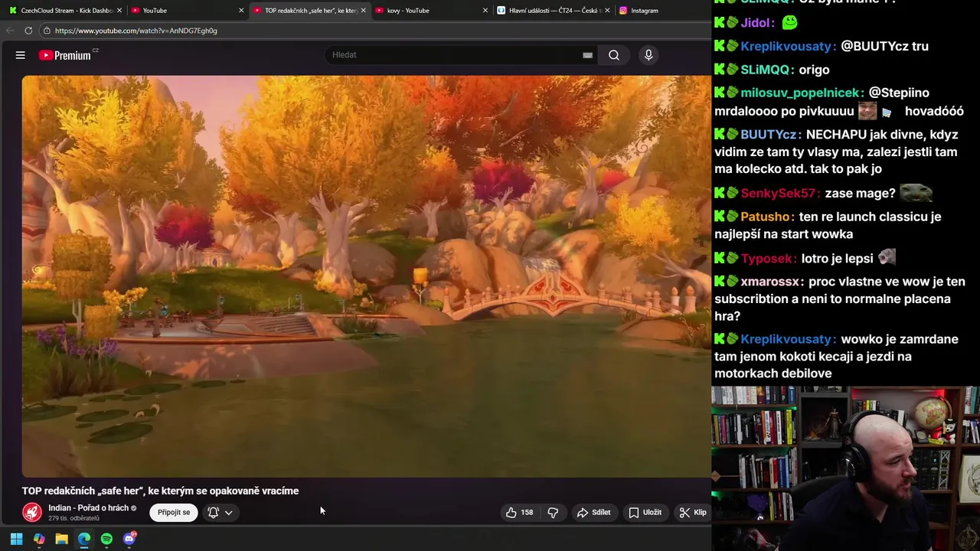Focus the Hledat search field
This screenshot has width=980, height=551.
(x=456, y=55)
